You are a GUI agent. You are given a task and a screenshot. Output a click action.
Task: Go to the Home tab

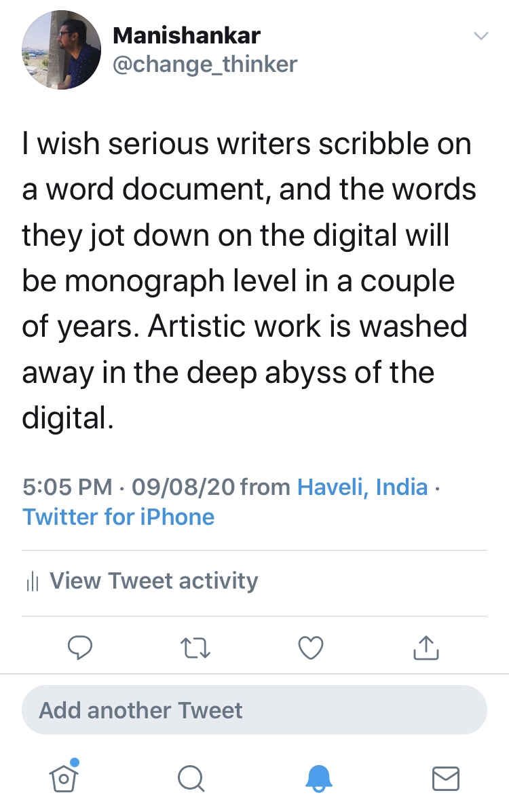coord(62,777)
